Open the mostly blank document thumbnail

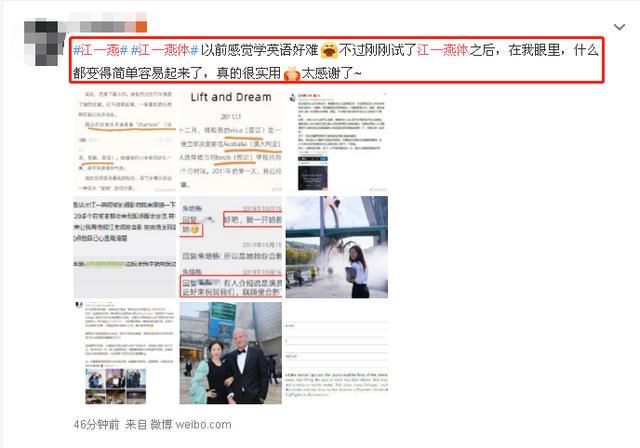pyautogui.click(x=337, y=353)
